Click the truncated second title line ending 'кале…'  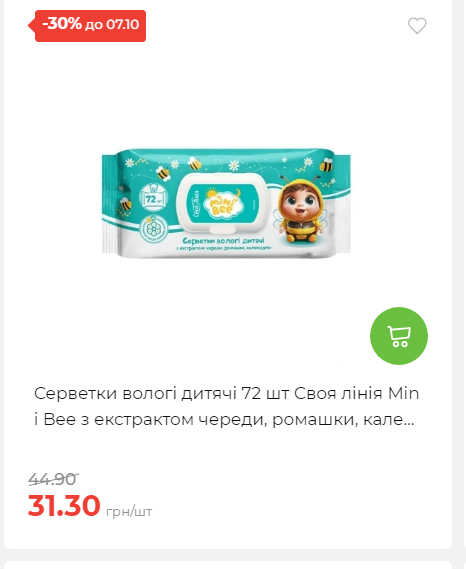224,419
